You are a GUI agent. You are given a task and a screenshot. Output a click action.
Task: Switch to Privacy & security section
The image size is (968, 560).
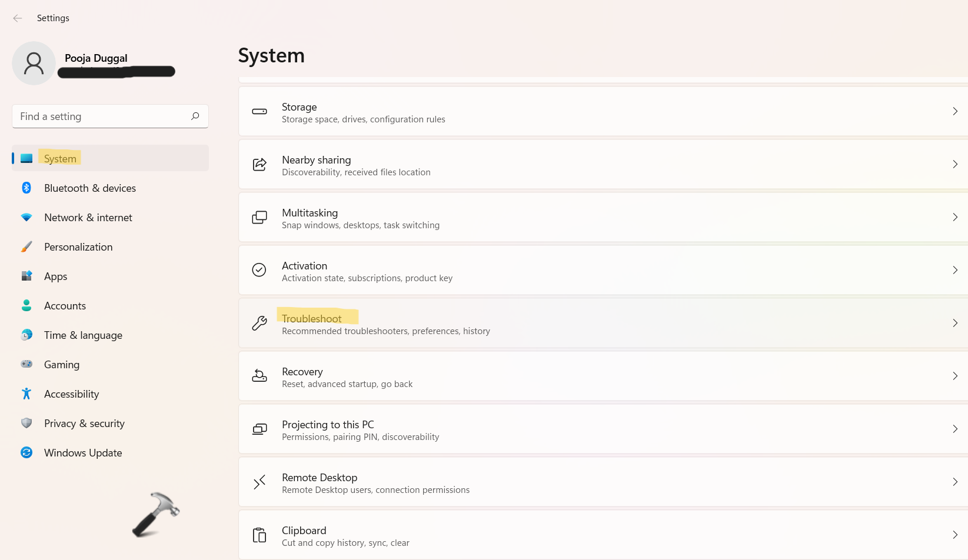pyautogui.click(x=84, y=424)
